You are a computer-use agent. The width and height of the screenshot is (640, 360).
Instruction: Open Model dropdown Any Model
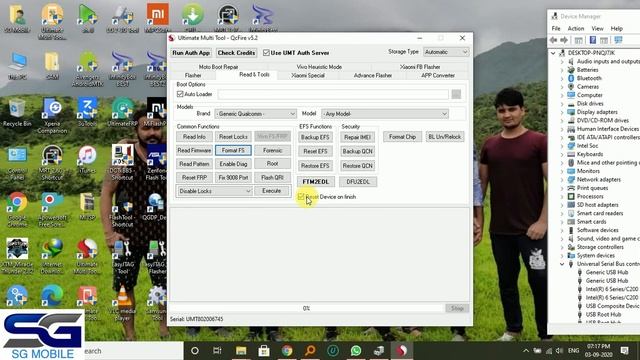[x=385, y=114]
